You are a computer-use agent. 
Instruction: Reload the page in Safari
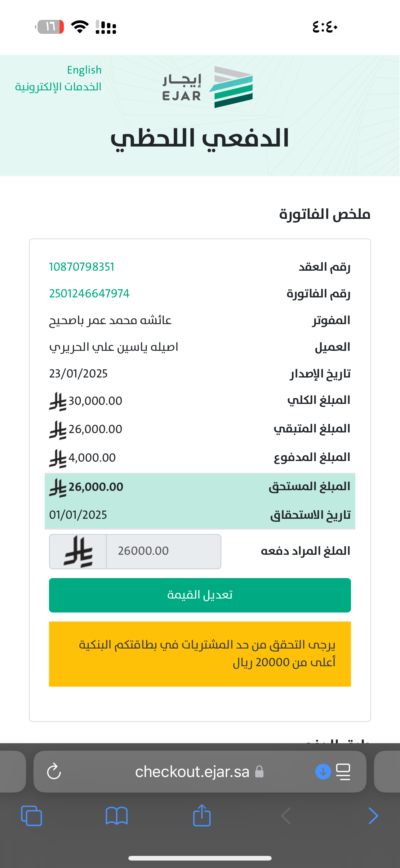(x=54, y=771)
